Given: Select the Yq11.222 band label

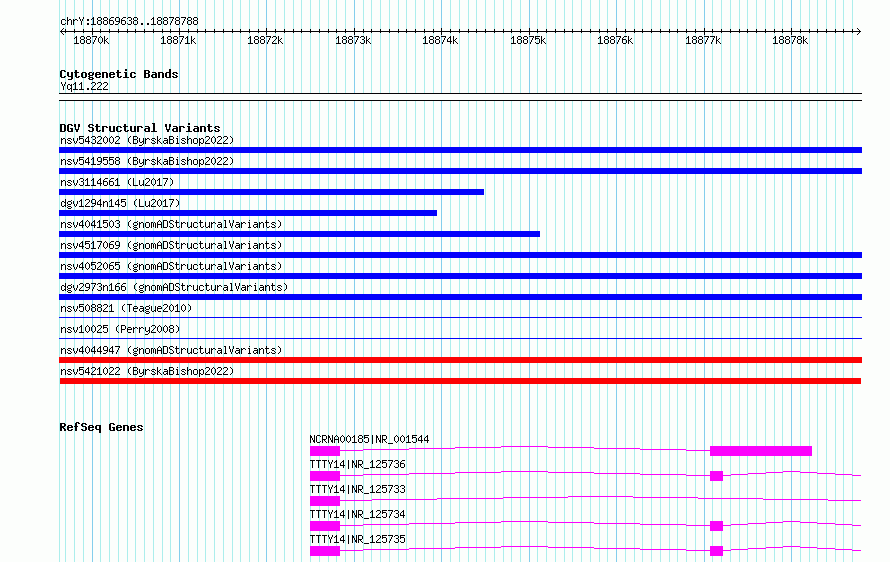Looking at the screenshot, I should (x=84, y=86).
